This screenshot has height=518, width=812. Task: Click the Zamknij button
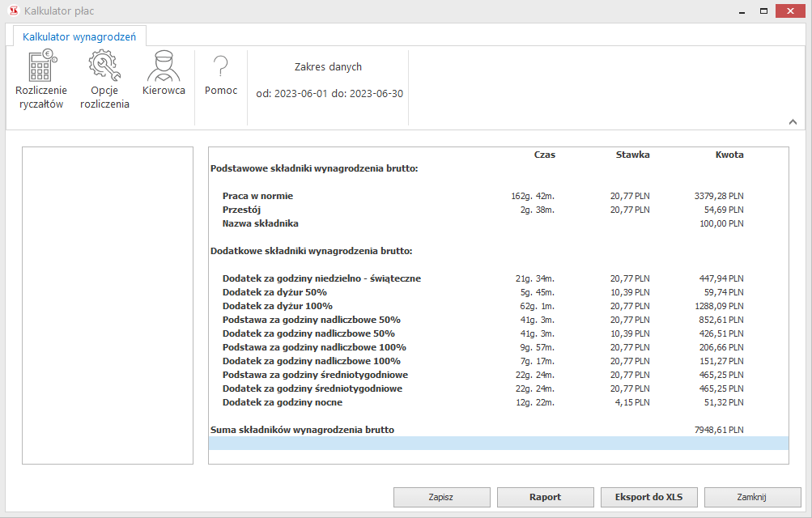click(750, 497)
